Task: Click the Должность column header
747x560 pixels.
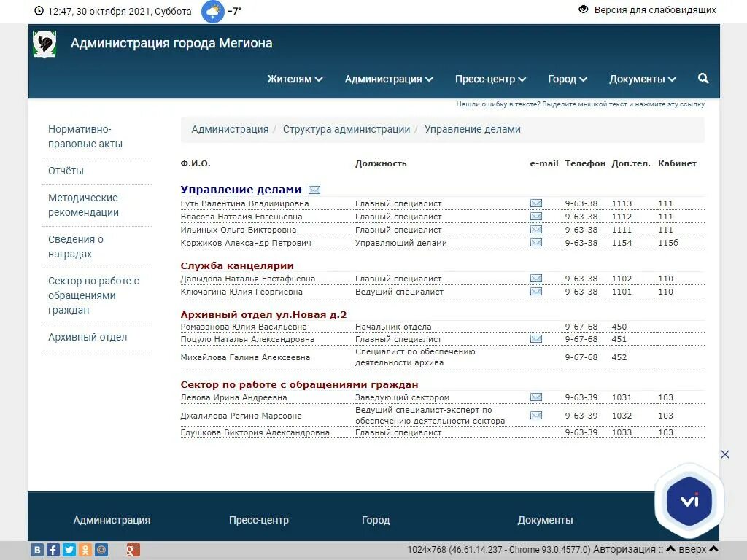Action: point(381,163)
